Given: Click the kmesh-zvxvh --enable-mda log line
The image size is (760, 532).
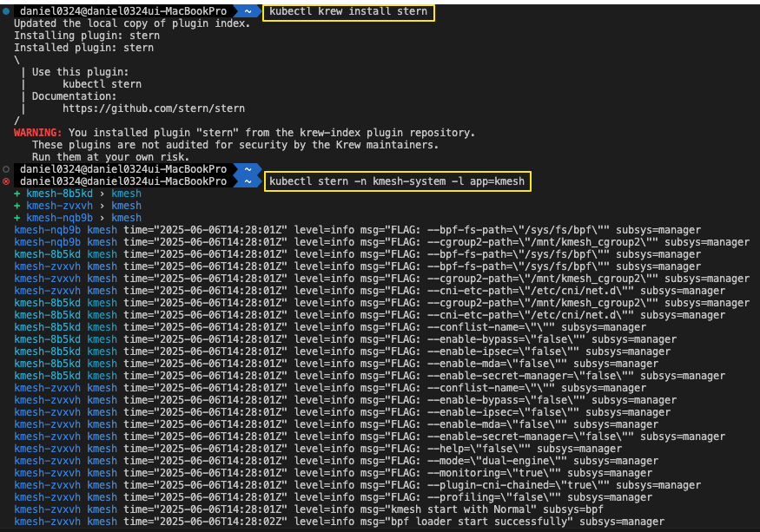Looking at the screenshot, I should [x=336, y=424].
